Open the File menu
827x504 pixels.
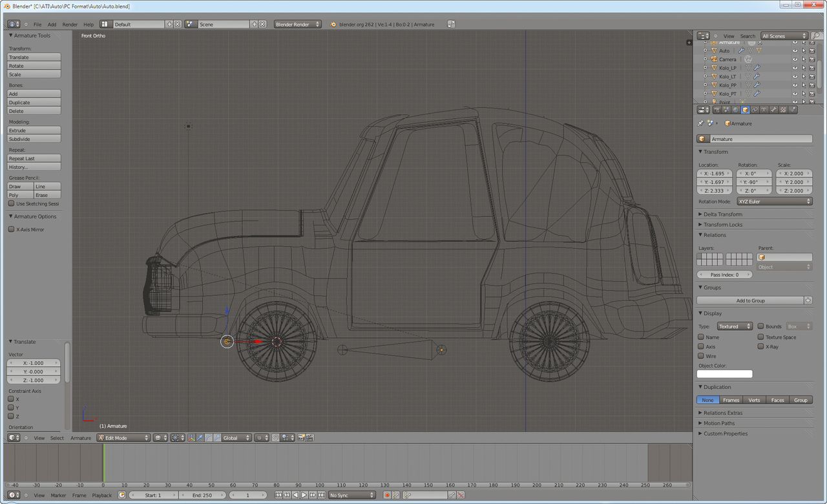click(37, 25)
